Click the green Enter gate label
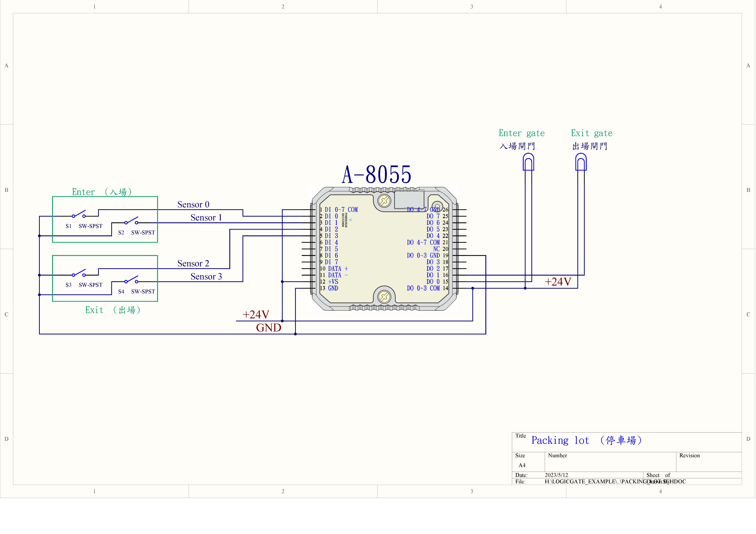Screen dimensions: 756x534 [x=522, y=133]
